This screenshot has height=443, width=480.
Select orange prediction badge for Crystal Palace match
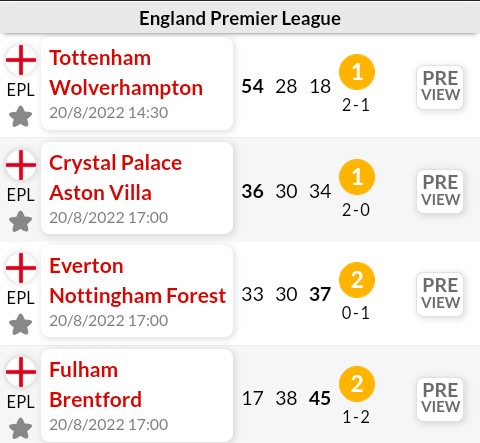point(357,177)
